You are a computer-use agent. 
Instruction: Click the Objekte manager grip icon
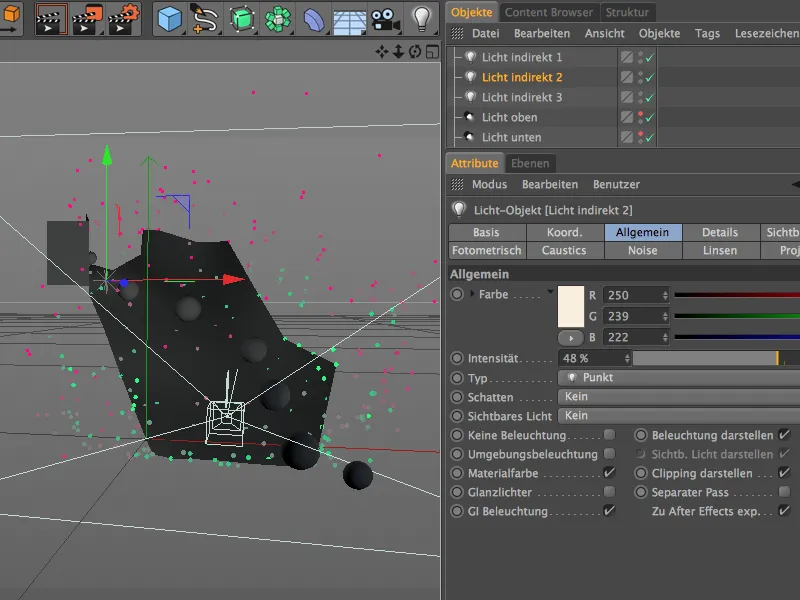[x=457, y=34]
